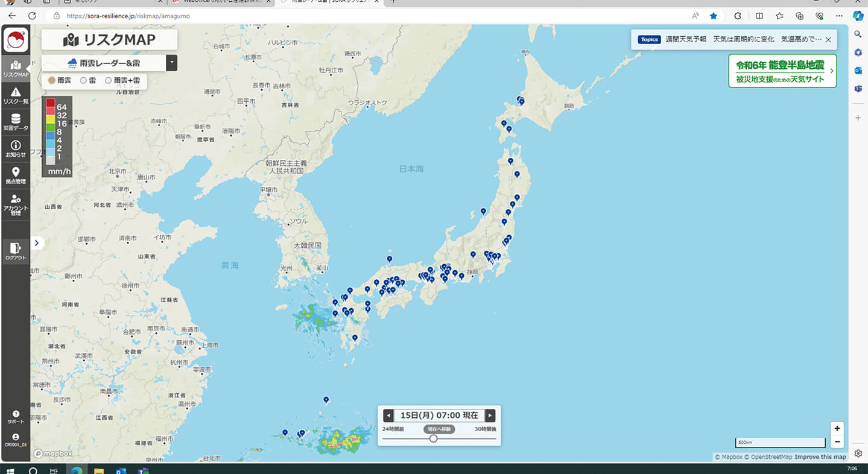868x474 pixels.
Task: Add sidebar app with plus icon
Action: pos(858,118)
